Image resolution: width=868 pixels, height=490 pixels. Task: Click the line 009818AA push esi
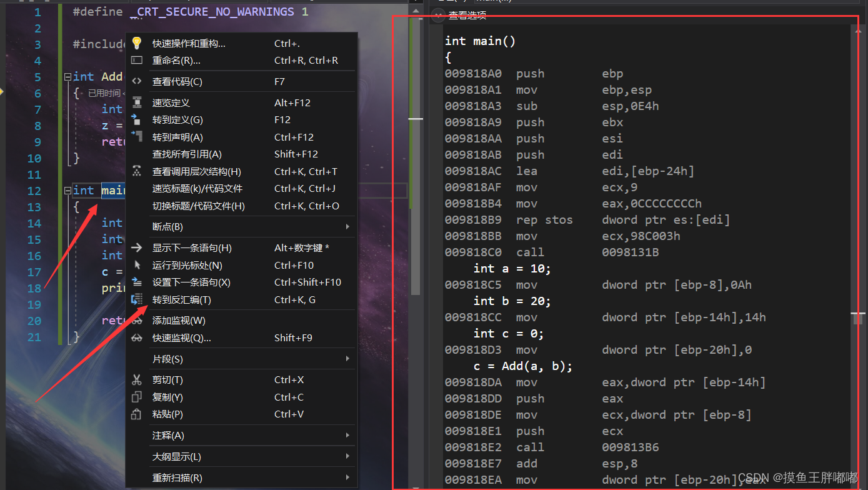tap(534, 139)
